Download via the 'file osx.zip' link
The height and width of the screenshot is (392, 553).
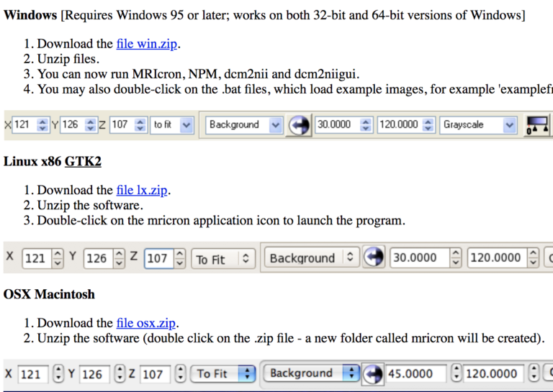click(x=146, y=323)
